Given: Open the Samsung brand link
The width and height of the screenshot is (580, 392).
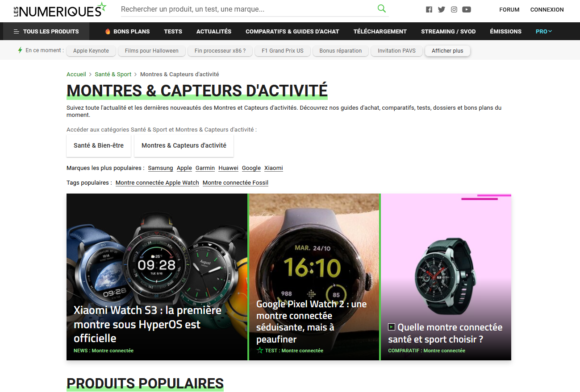Looking at the screenshot, I should point(160,168).
